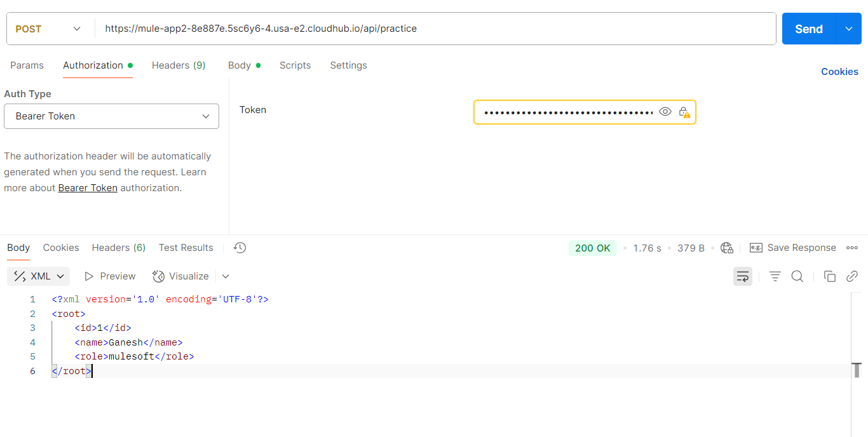Click the Send button
This screenshot has height=437, width=868.
(x=808, y=29)
